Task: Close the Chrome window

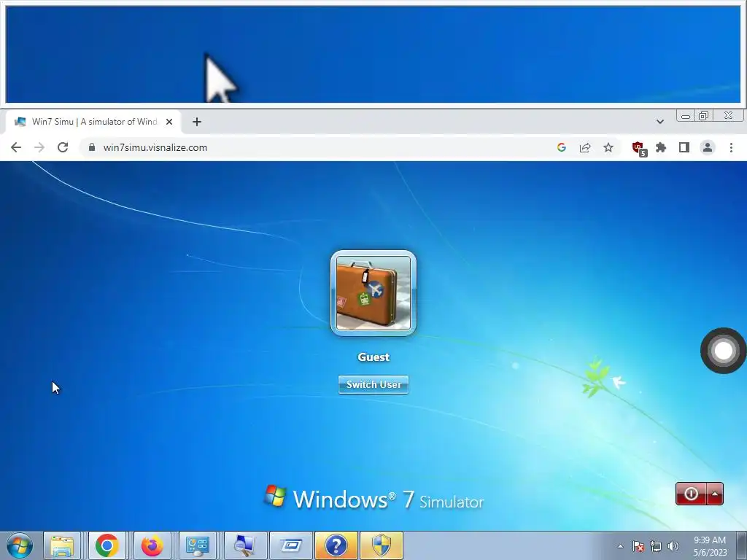Action: click(x=729, y=116)
